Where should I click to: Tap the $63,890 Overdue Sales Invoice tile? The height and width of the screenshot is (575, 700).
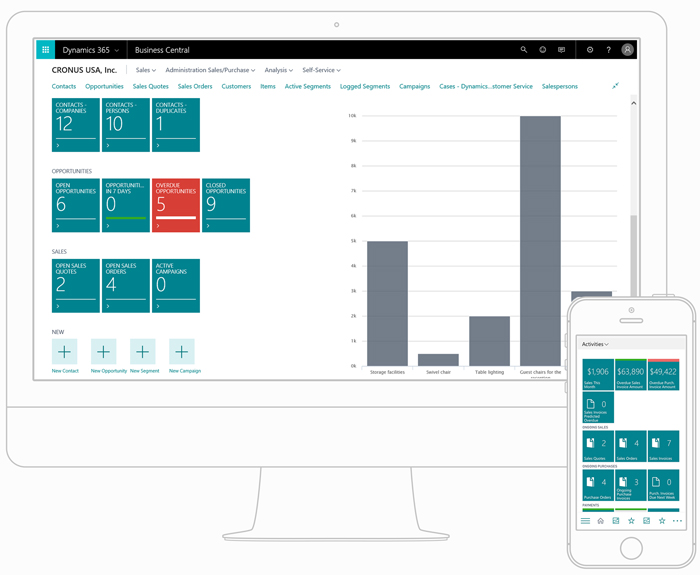pos(630,375)
